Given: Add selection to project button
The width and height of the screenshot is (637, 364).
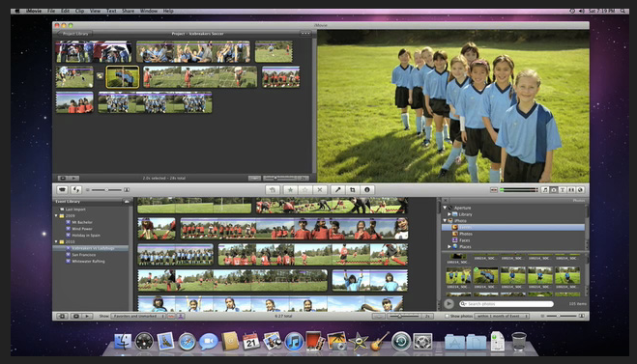Looking at the screenshot, I should (x=273, y=189).
